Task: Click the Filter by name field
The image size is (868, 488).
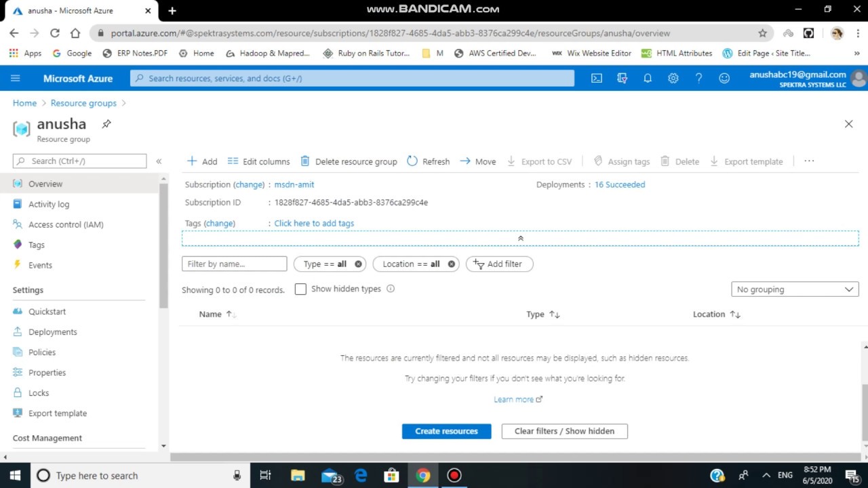Action: (235, 264)
